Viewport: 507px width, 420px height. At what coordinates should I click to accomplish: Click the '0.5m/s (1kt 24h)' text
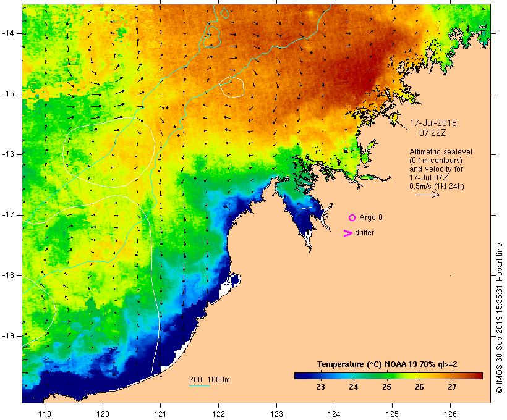(437, 187)
